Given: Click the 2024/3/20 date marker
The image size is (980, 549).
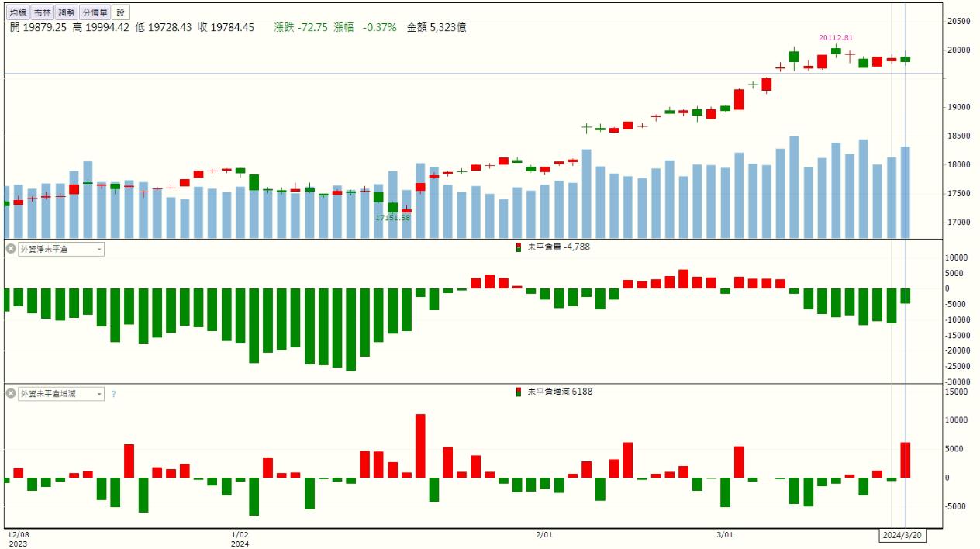Looking at the screenshot, I should click(x=902, y=536).
